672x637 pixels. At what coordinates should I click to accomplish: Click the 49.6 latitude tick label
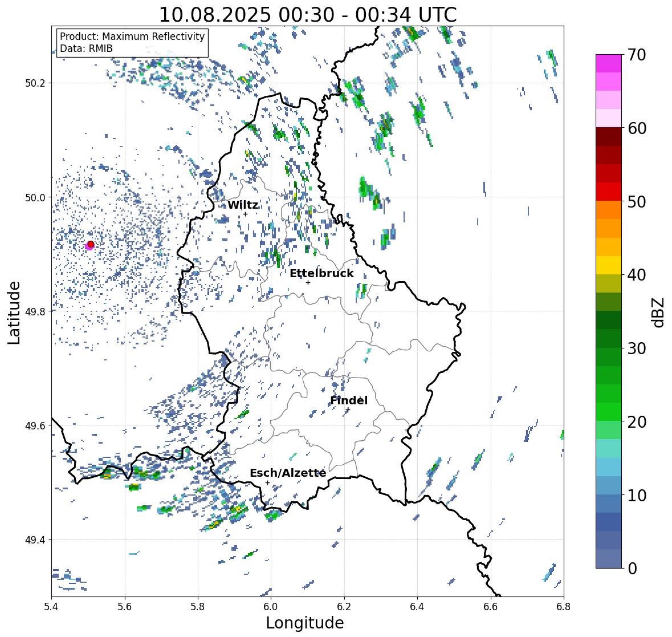(35, 425)
